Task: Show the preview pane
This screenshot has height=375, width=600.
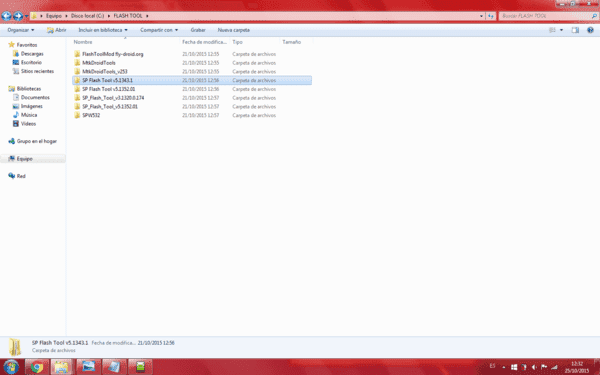Action: click(575, 30)
